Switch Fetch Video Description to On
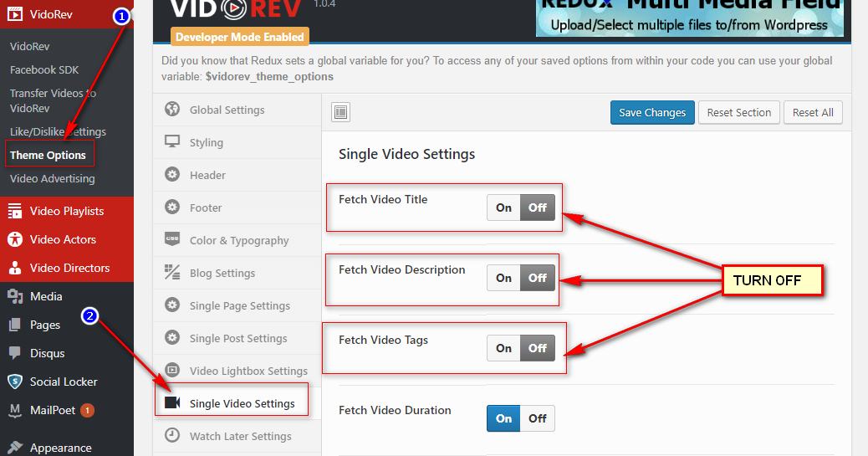 (503, 278)
